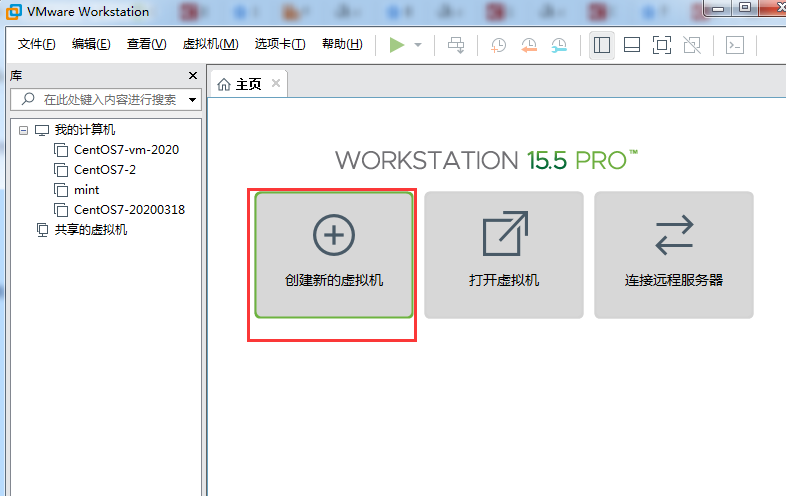Screen dimensions: 786x496
Task: Click the mint VM icon
Action: click(x=61, y=190)
